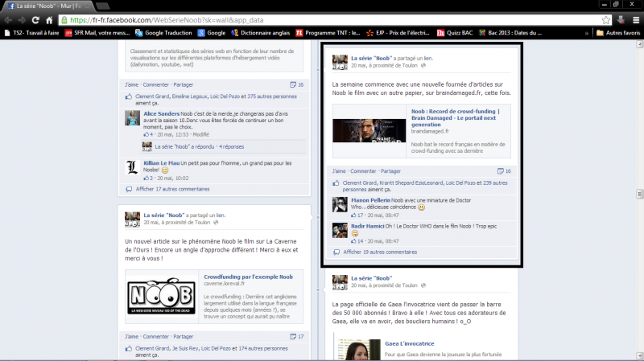The height and width of the screenshot is (361, 644).
Task: Open the EJP - Prix de l'électri... bookmark
Action: (398, 33)
